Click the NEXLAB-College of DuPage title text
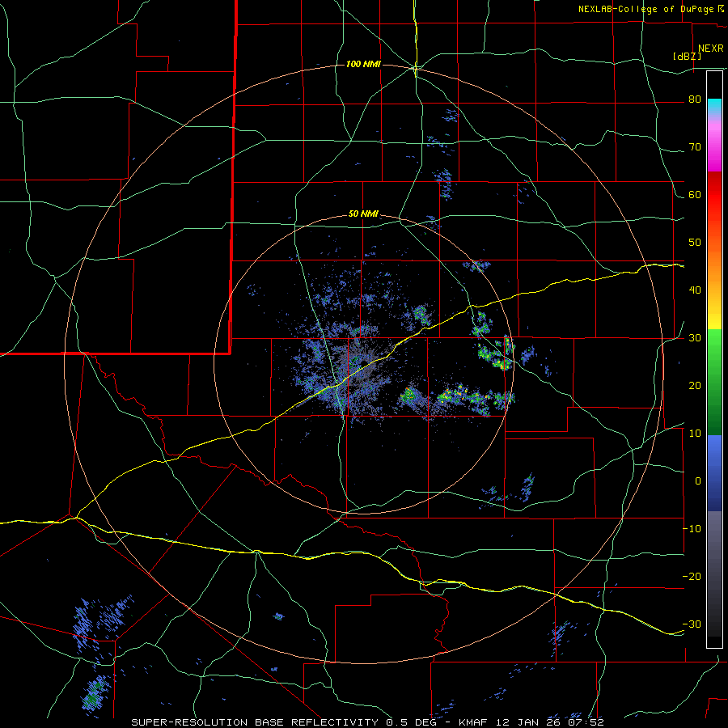 click(648, 9)
